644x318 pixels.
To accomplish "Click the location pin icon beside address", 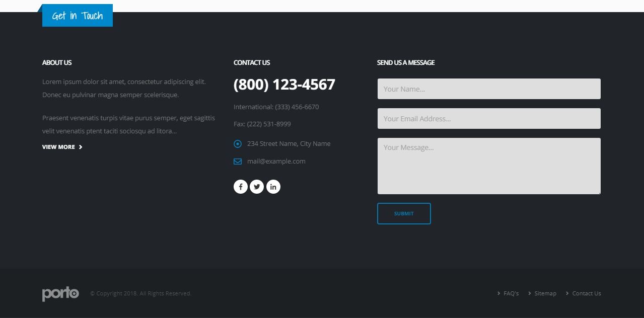I will pyautogui.click(x=238, y=144).
